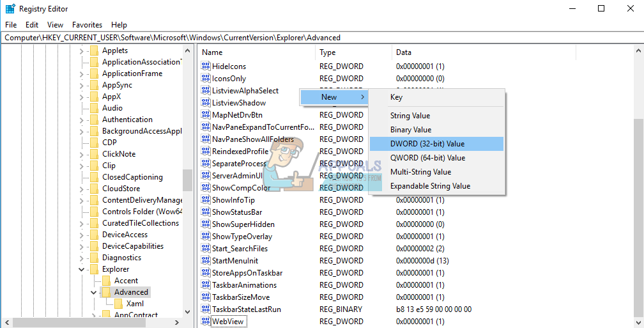Click the StartMenuInit value icon

coord(205,261)
